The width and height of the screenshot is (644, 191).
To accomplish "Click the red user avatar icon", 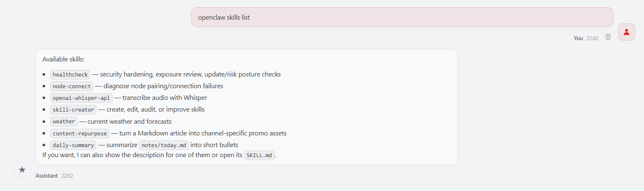I will pos(626,32).
